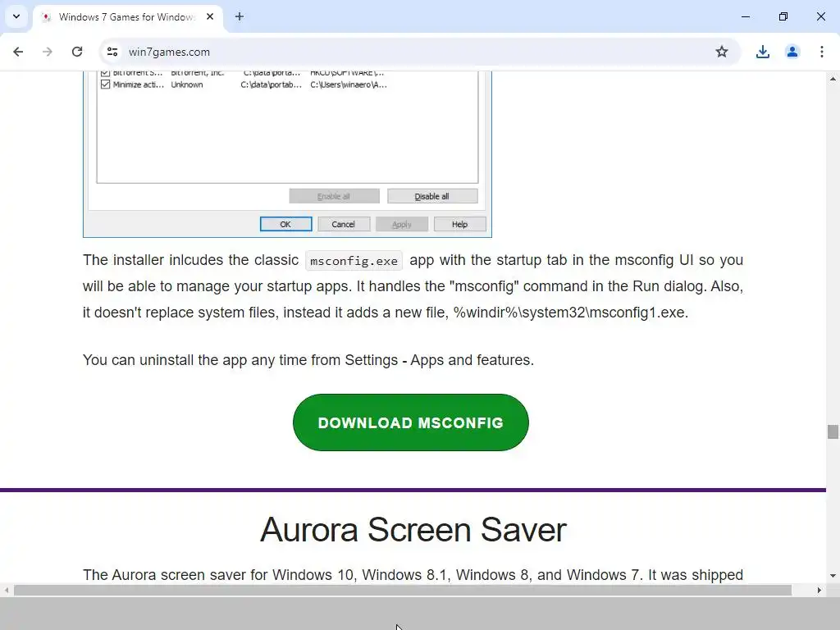Screen dimensions: 840x630
Task: Click the vertical scrollbar down arrow
Action: pos(833,576)
